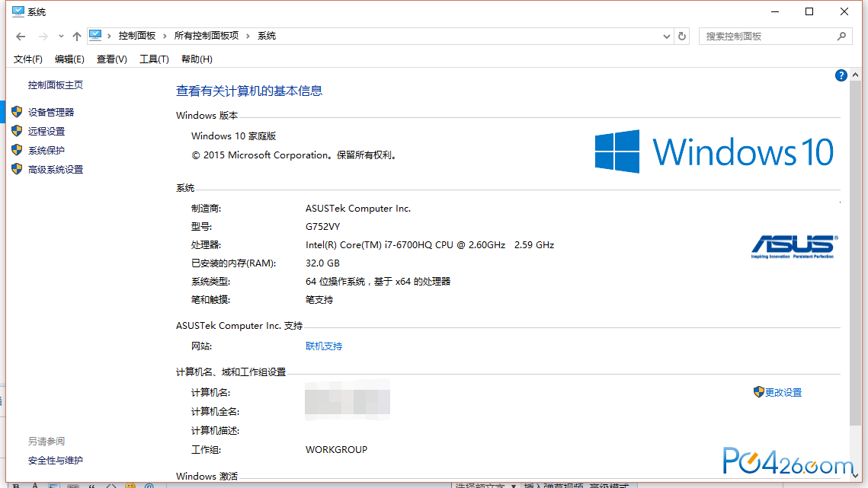Click the Windows 10 logo
The image size is (868, 488).
[714, 152]
